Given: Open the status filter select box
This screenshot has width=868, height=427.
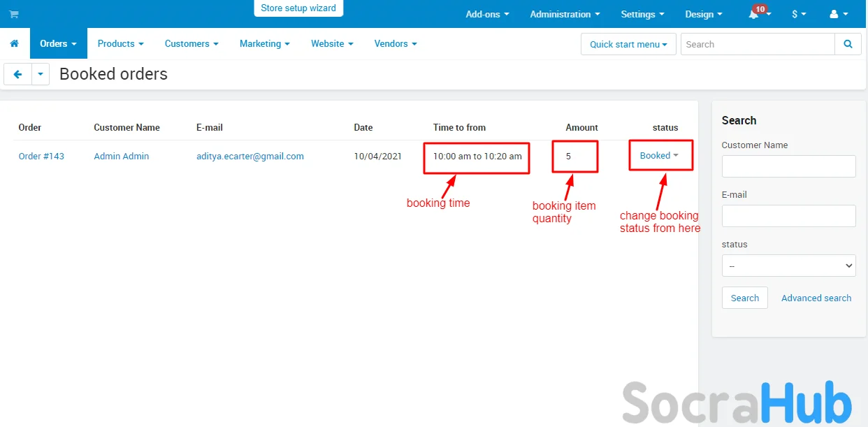Looking at the screenshot, I should [788, 266].
